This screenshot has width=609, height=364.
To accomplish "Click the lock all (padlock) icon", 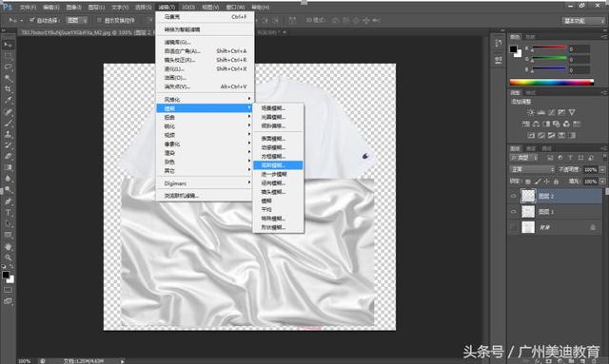I will [556, 182].
